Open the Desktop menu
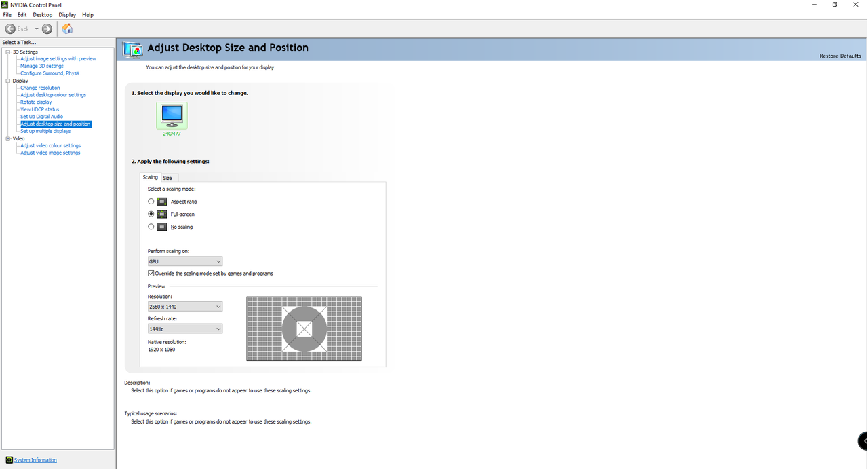The image size is (868, 469). tap(43, 14)
